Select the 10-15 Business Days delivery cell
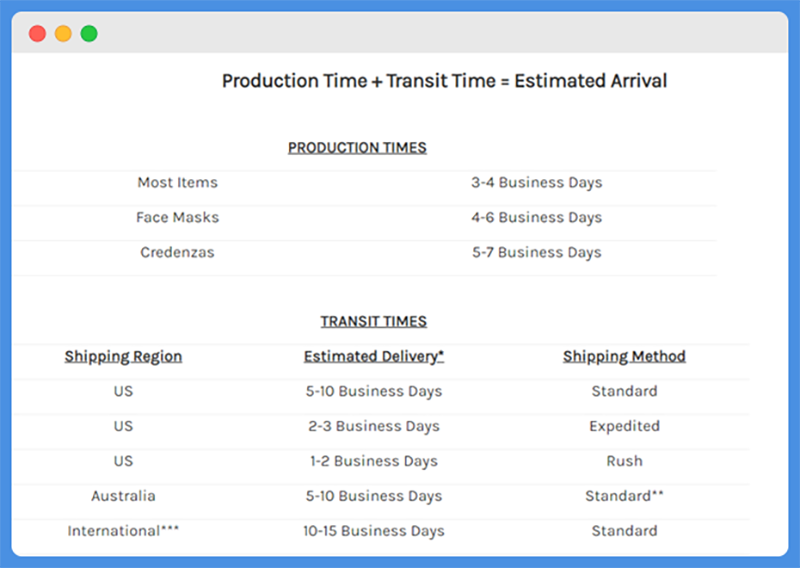800x568 pixels. click(374, 531)
